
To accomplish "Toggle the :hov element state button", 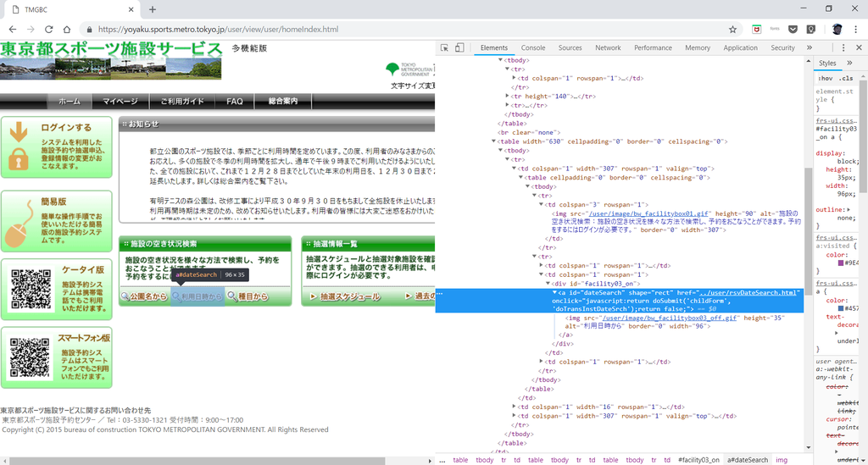I will [825, 78].
